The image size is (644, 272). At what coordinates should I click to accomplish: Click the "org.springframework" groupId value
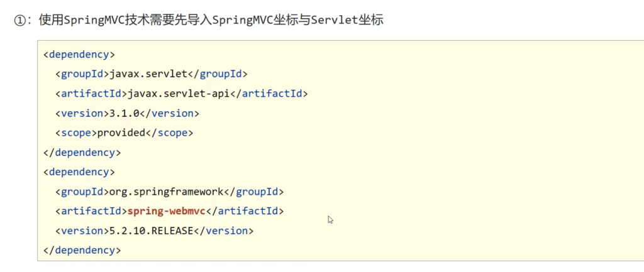pyautogui.click(x=166, y=192)
